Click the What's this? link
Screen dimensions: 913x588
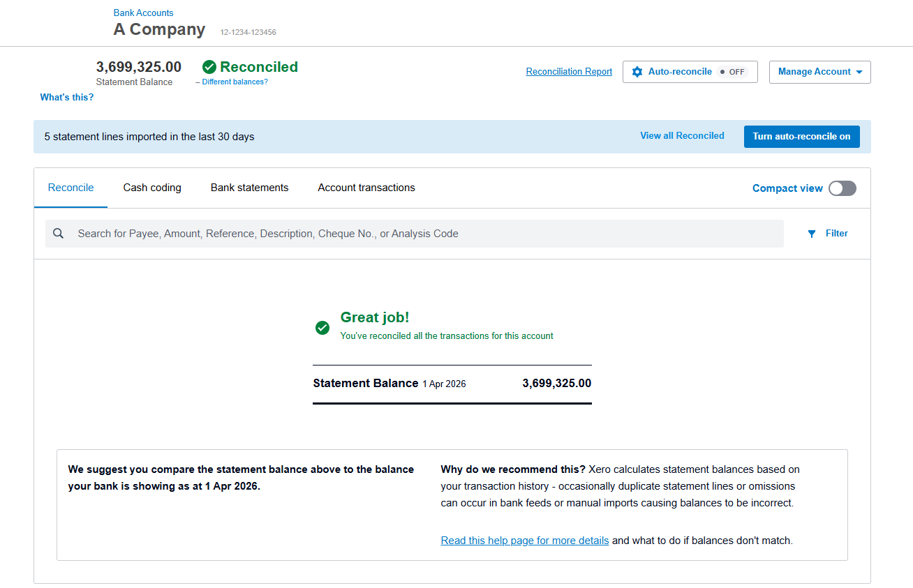(67, 98)
